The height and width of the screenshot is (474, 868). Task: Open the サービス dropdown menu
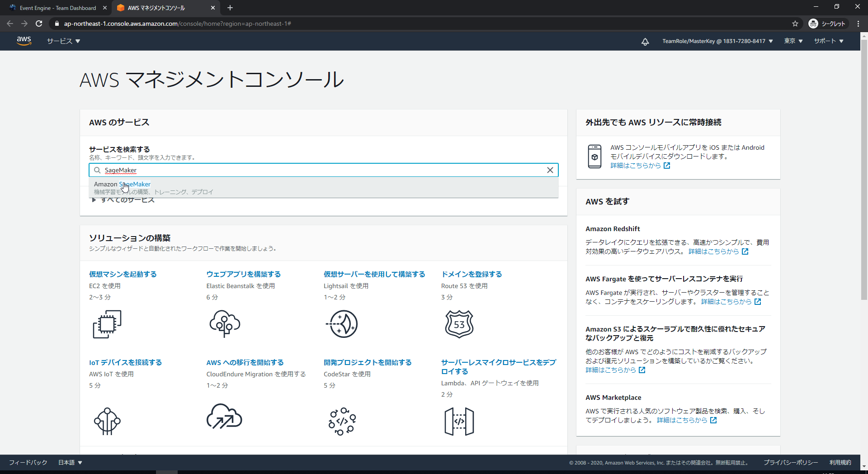coord(63,41)
